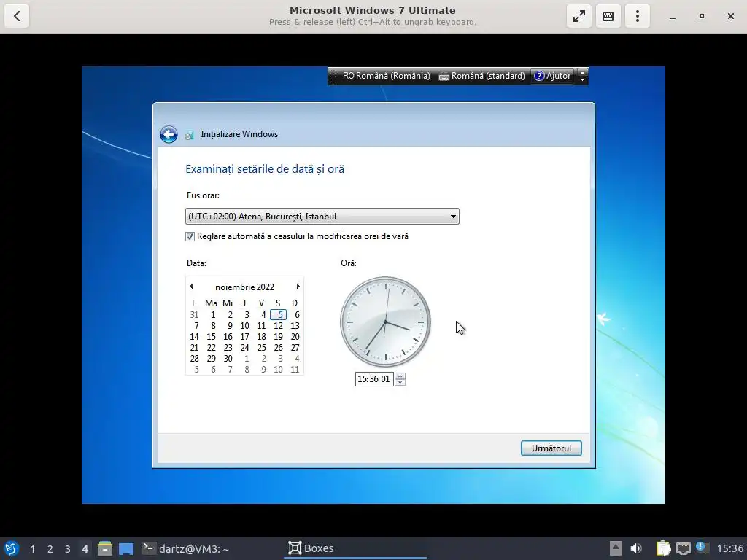
Task: Select date 13 in the calendar
Action: point(295,326)
